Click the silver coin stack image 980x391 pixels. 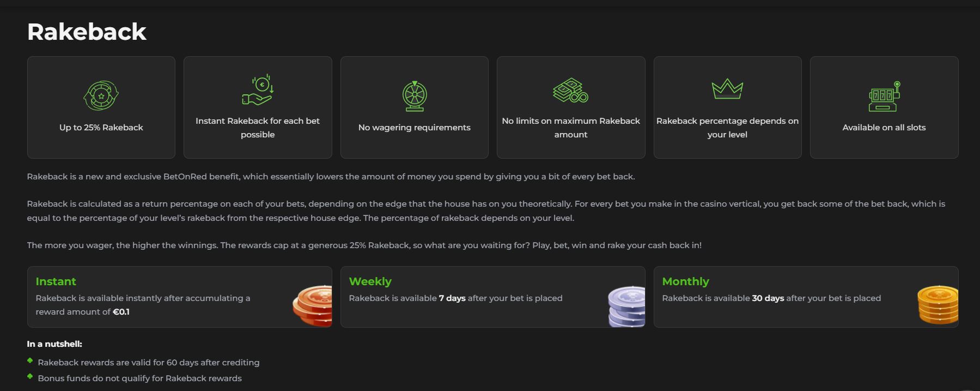pyautogui.click(x=626, y=306)
